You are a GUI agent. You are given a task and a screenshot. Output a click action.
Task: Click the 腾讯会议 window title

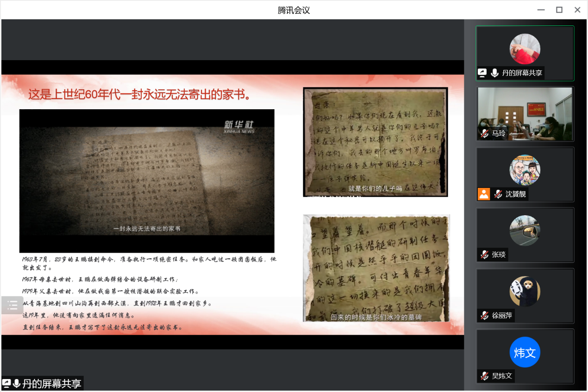point(294,10)
